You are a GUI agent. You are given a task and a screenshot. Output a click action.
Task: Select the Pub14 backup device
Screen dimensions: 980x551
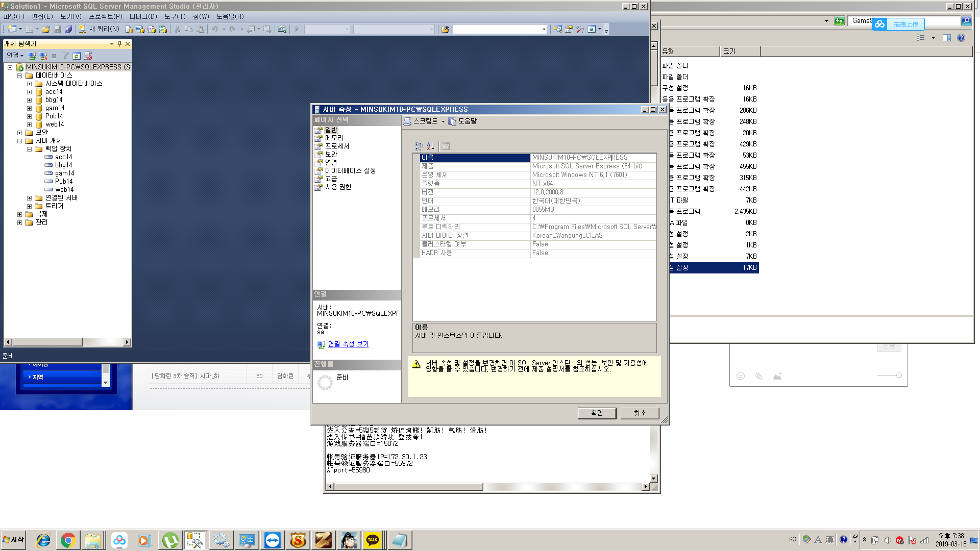[x=64, y=182]
